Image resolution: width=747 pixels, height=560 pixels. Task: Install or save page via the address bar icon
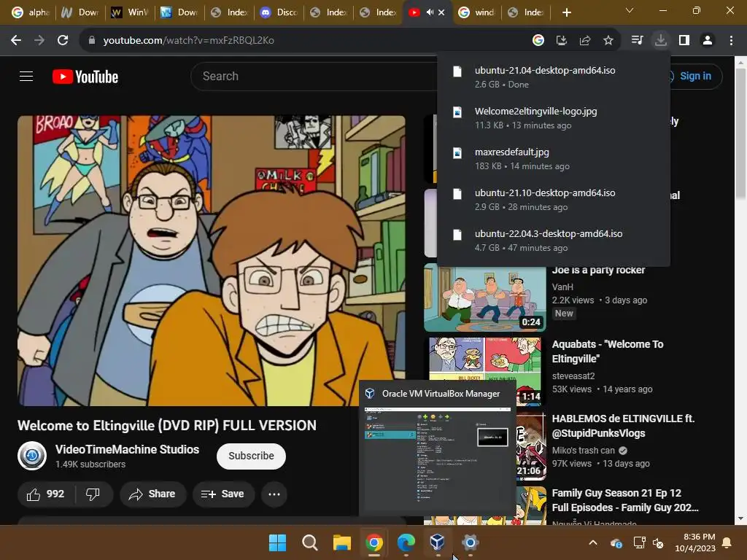[x=561, y=41]
